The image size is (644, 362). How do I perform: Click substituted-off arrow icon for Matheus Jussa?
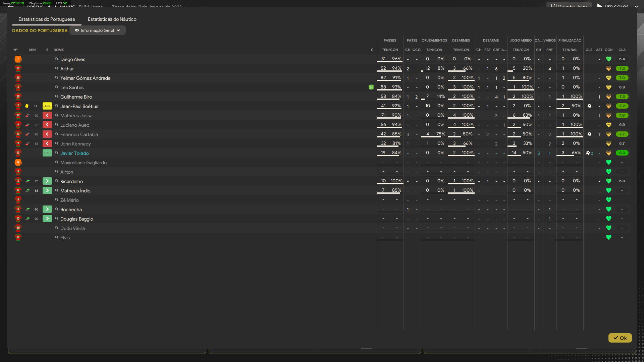click(x=28, y=116)
